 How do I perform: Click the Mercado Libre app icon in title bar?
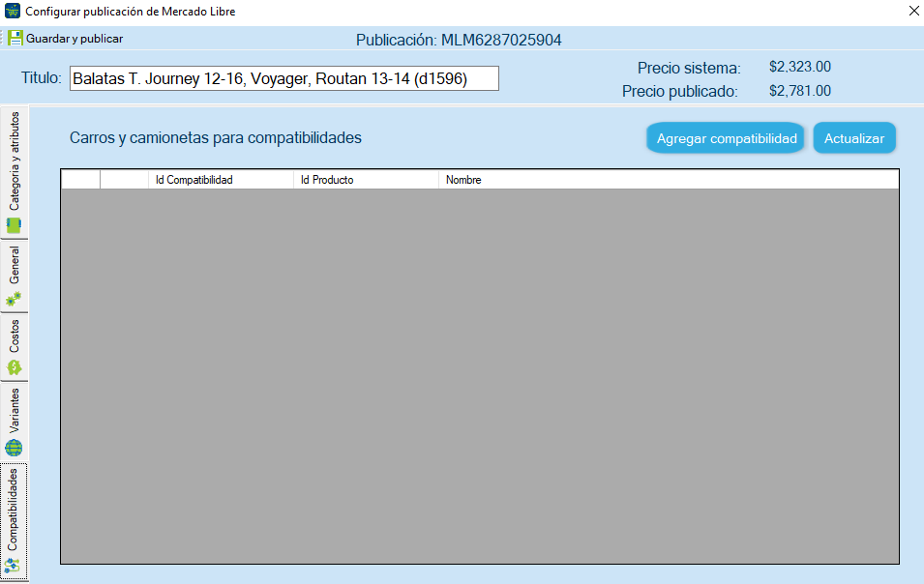click(12, 11)
